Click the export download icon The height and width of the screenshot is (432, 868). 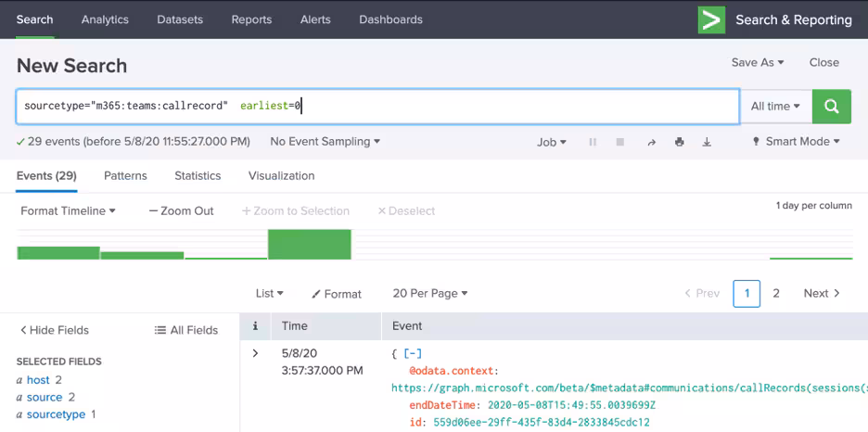pyautogui.click(x=707, y=142)
